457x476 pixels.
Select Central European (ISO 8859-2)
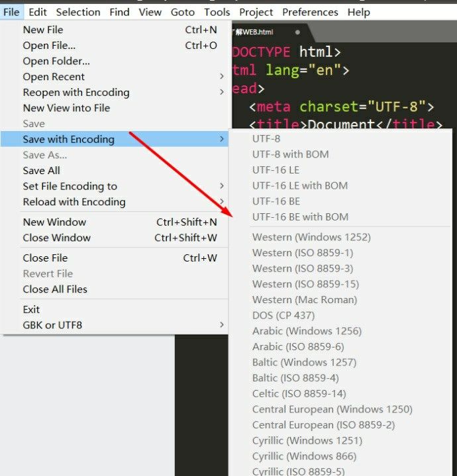tap(340, 425)
